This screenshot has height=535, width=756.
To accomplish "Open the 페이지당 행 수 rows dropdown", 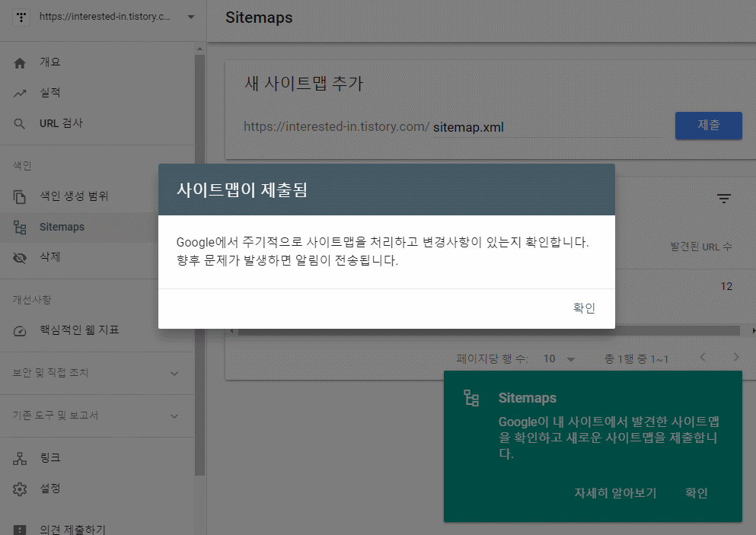I will (560, 359).
